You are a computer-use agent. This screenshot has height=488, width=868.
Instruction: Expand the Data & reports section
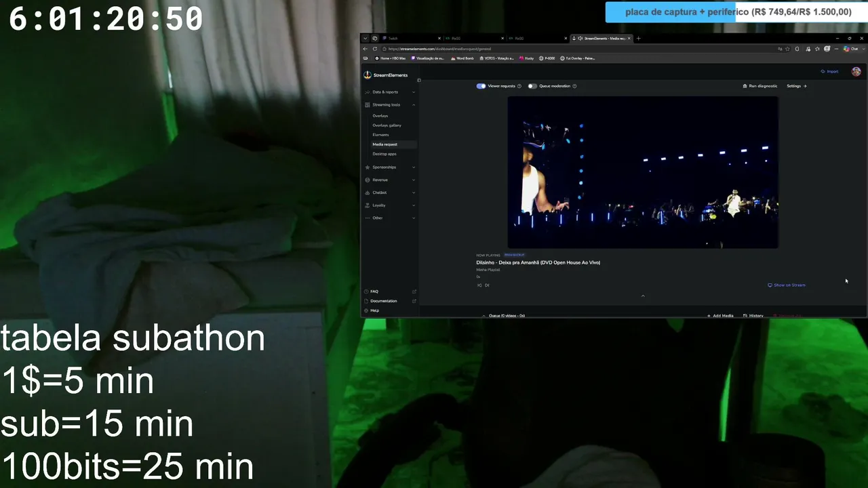(390, 91)
